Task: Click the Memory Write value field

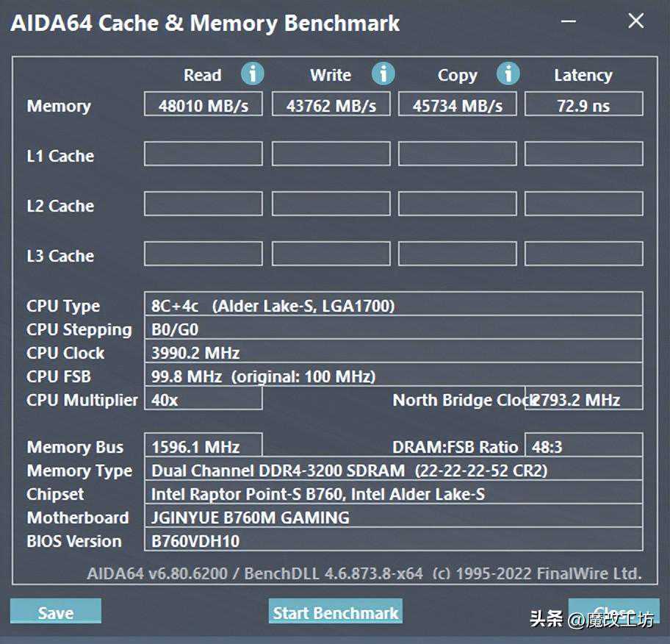Action: (331, 104)
